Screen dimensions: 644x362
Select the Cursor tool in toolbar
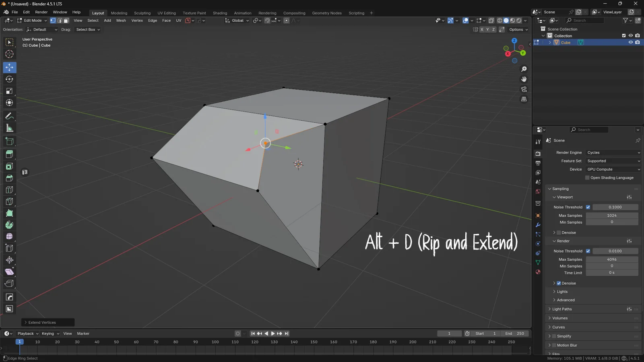point(9,54)
